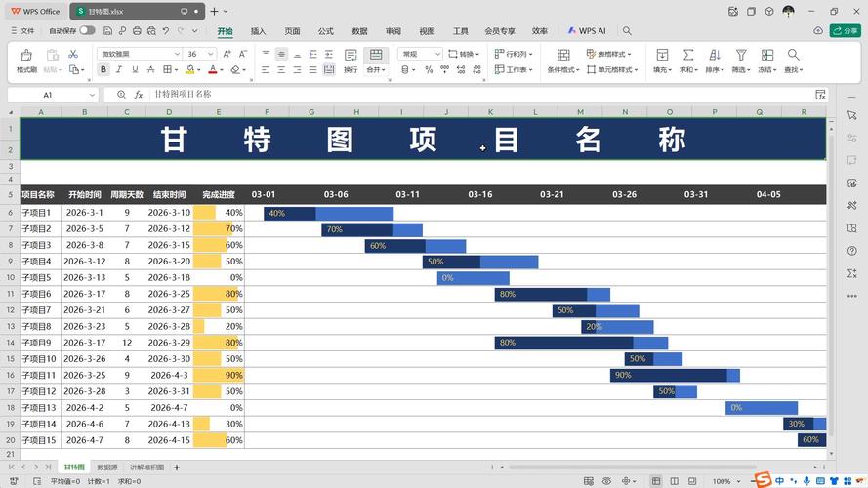Click the Cell Styles (单元格样式) button
The width and height of the screenshot is (868, 488).
(612, 69)
